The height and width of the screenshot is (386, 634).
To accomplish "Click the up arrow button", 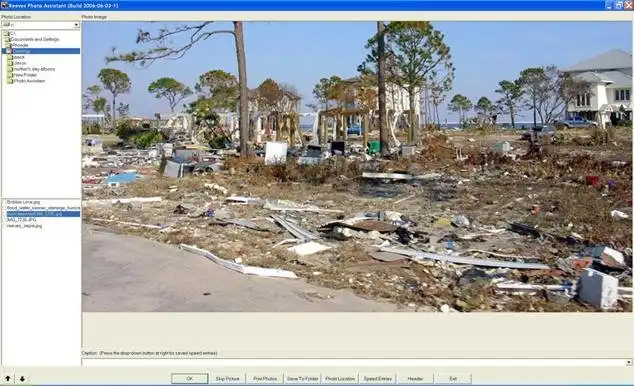I will point(8,379).
